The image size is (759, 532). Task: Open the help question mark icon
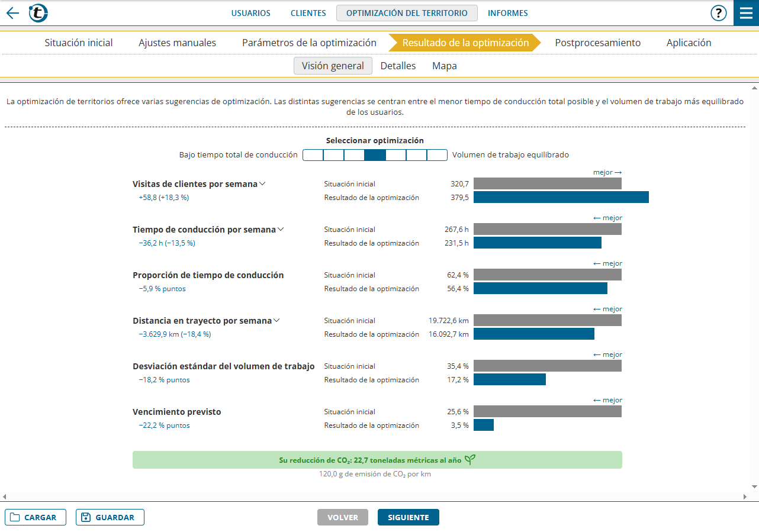coord(718,13)
